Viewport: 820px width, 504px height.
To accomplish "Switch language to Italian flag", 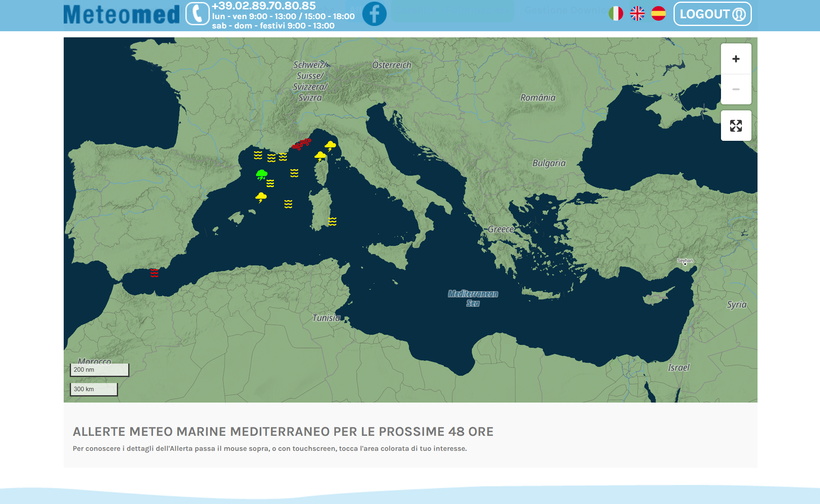I will tap(616, 14).
